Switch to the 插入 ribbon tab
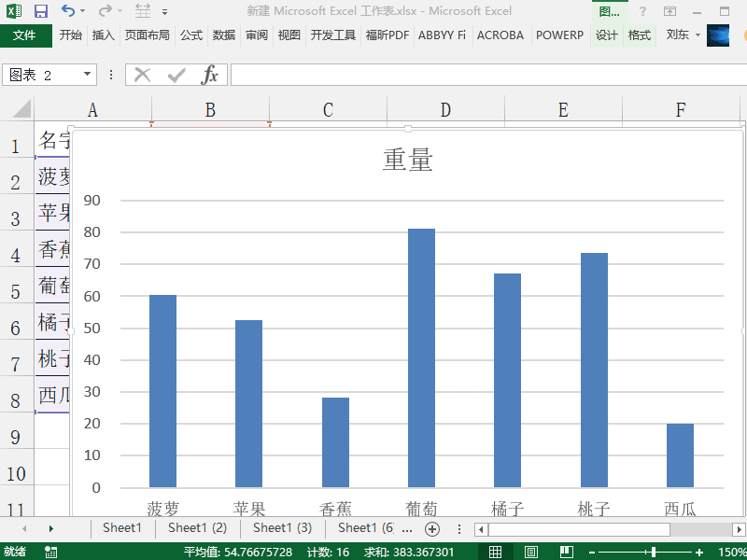The height and width of the screenshot is (560, 747). point(104,35)
